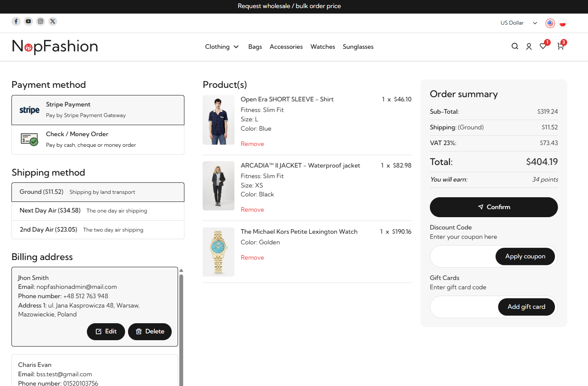The width and height of the screenshot is (588, 386).
Task: Expand the Clothing menu
Action: click(x=222, y=47)
